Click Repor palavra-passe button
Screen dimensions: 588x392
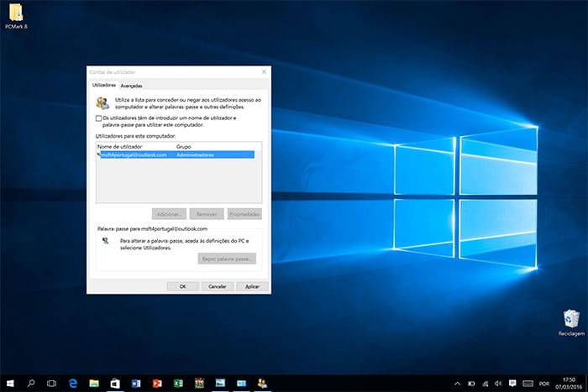coord(227,259)
